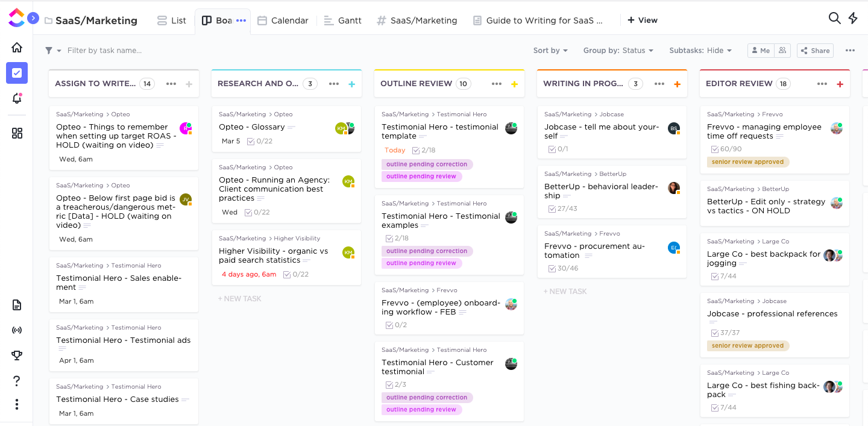Expand description on Testimonial ads card
This screenshot has height=426, width=868.
[62, 349]
